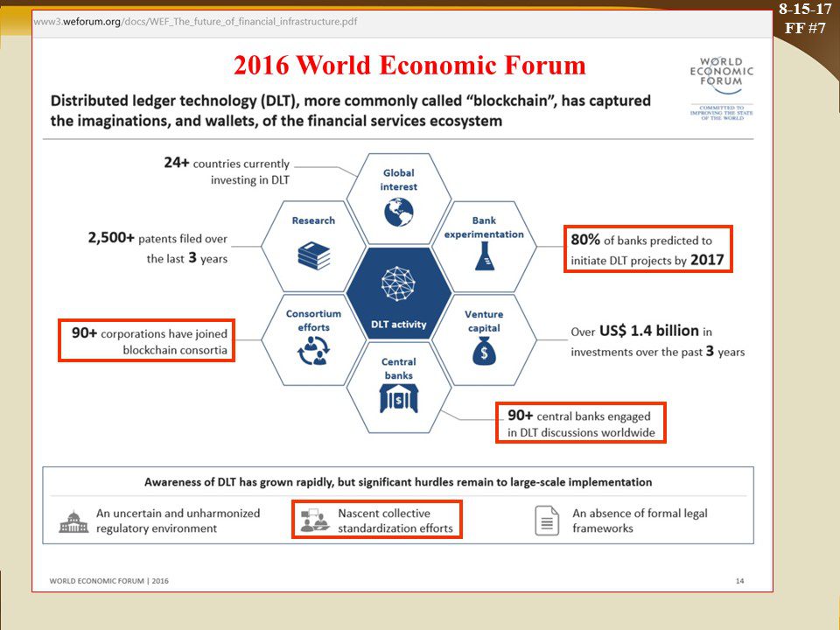
Task: Click the flask icon under Bank experimentation
Action: (x=484, y=255)
